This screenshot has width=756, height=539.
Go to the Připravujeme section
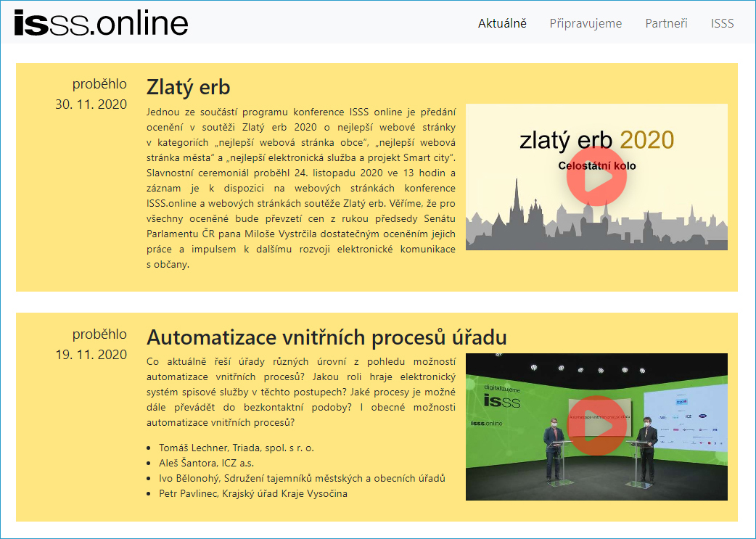(586, 23)
